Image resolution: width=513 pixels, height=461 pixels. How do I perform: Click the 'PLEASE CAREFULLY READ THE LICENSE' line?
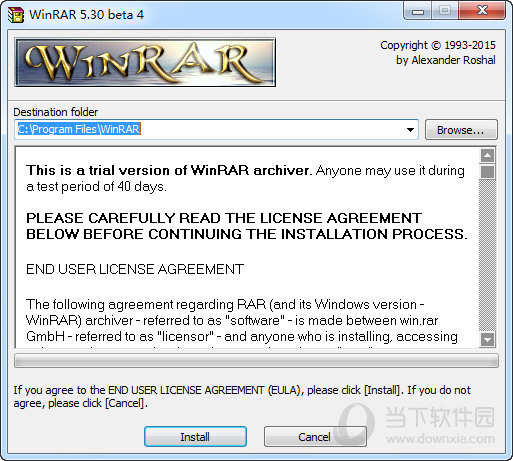[x=224, y=218]
